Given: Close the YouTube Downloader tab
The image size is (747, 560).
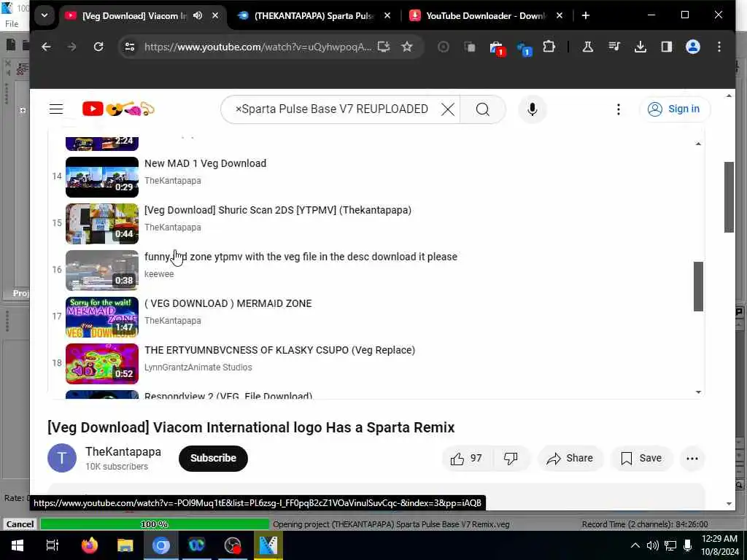Looking at the screenshot, I should click(560, 16).
